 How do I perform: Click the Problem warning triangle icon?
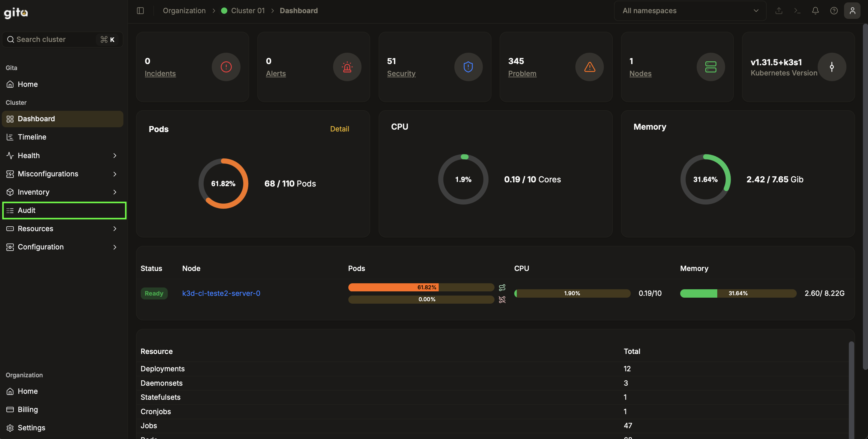(x=589, y=67)
